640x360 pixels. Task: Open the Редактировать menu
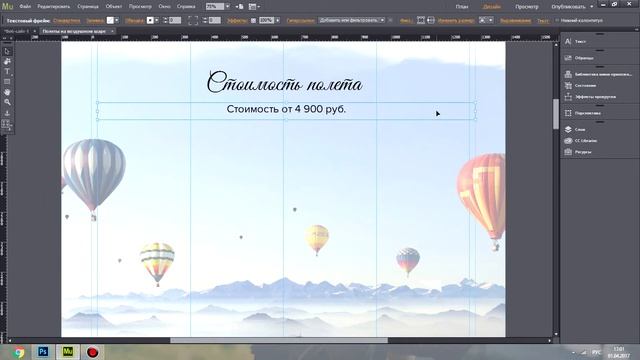coord(53,7)
